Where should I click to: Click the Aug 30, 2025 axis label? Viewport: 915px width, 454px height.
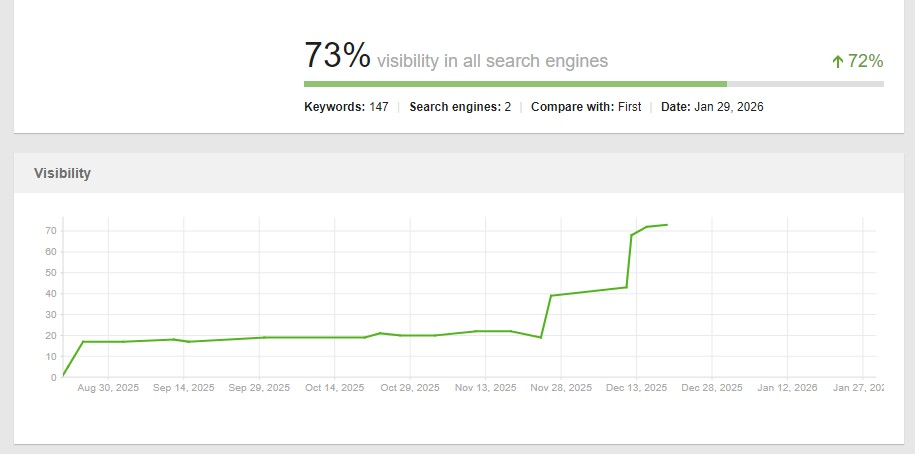coord(107,387)
